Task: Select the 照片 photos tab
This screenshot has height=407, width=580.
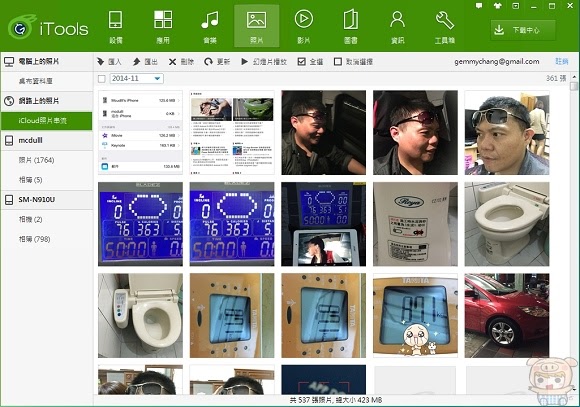Action: pyautogui.click(x=257, y=26)
